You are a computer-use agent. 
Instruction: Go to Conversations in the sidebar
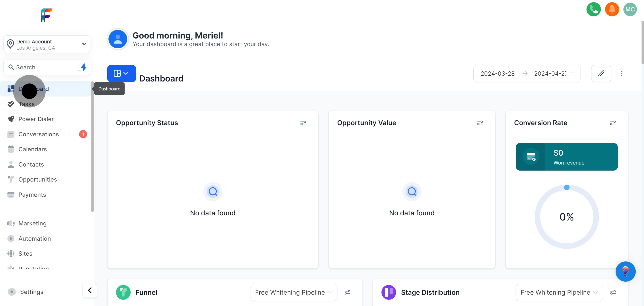click(x=38, y=134)
